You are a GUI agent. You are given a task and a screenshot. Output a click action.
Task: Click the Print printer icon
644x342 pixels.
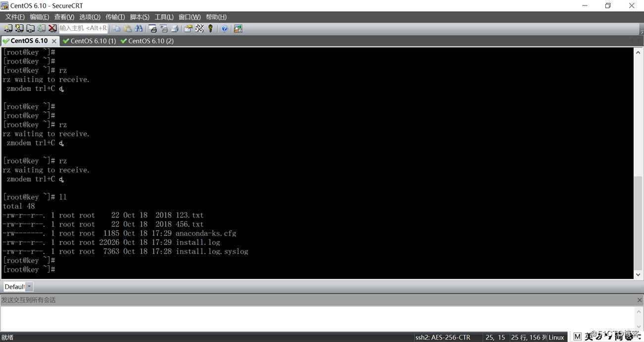[x=174, y=29]
